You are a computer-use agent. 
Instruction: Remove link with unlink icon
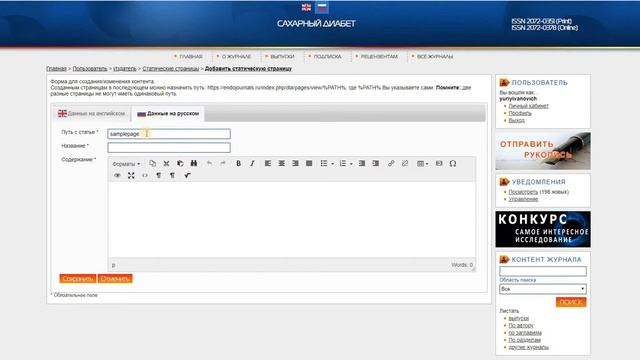point(405,163)
